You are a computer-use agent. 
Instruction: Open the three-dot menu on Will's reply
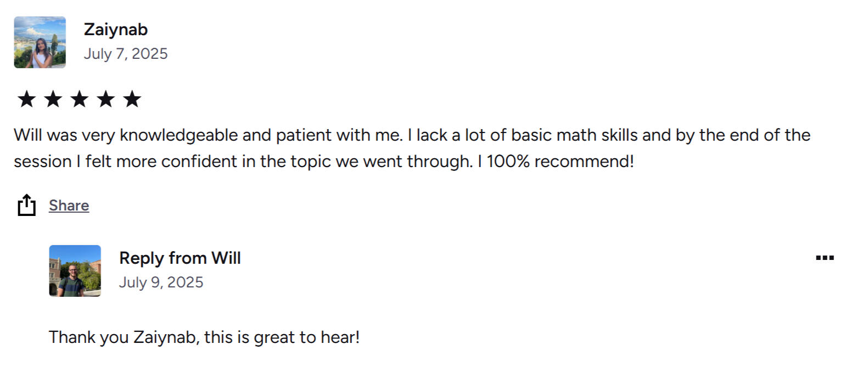[x=825, y=258]
